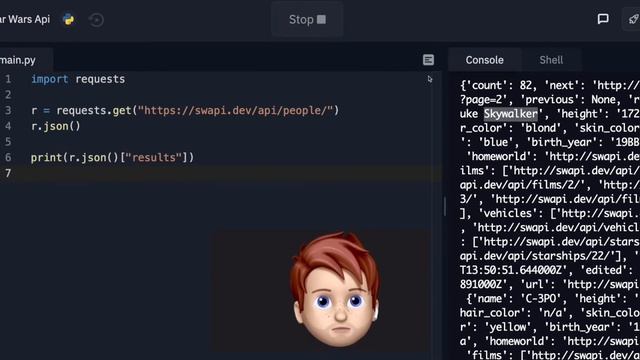
Task: Click the 'count': 82 console text
Action: 499,85
